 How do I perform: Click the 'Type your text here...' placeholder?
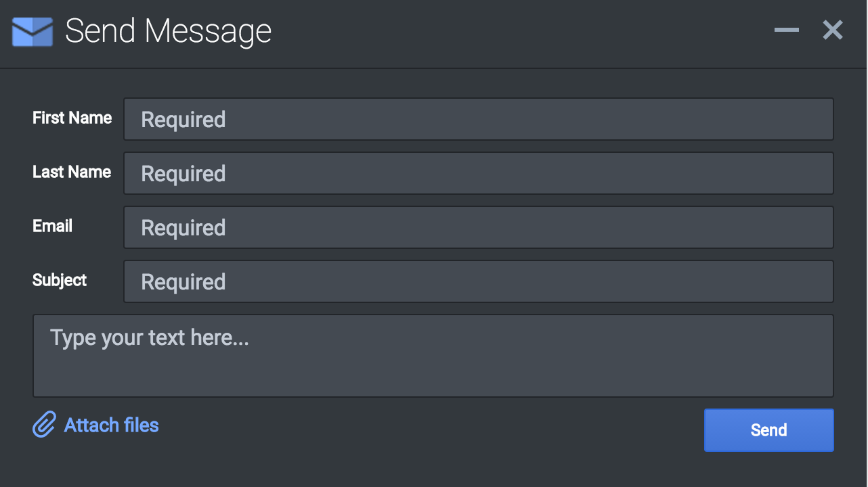point(150,337)
